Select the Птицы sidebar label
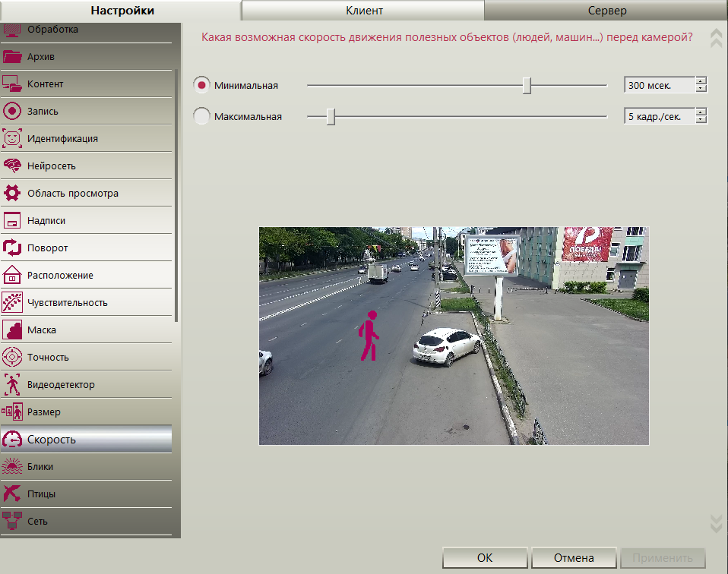 pos(41,494)
